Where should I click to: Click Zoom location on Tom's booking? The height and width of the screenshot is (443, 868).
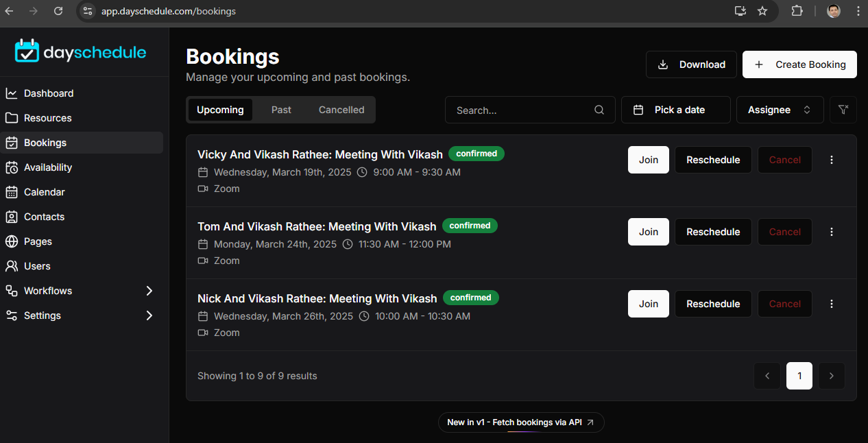[x=227, y=261]
